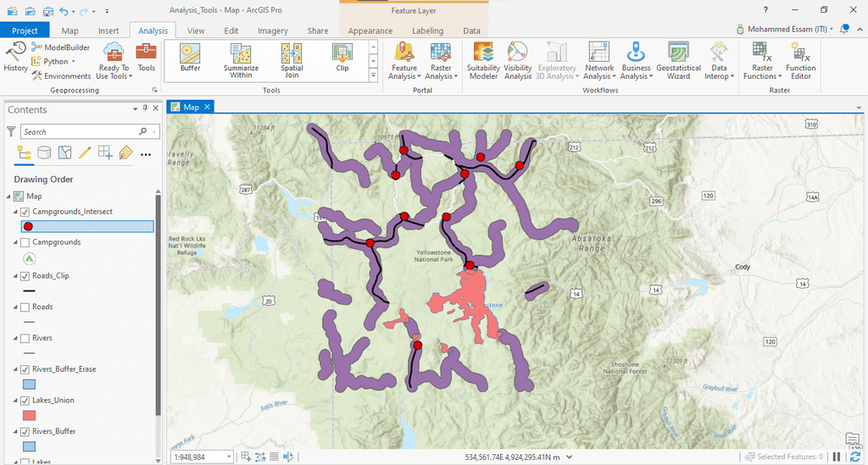The width and height of the screenshot is (868, 465).
Task: Click the Campgrounds_Intersect red circle symbol
Action: tap(28, 226)
